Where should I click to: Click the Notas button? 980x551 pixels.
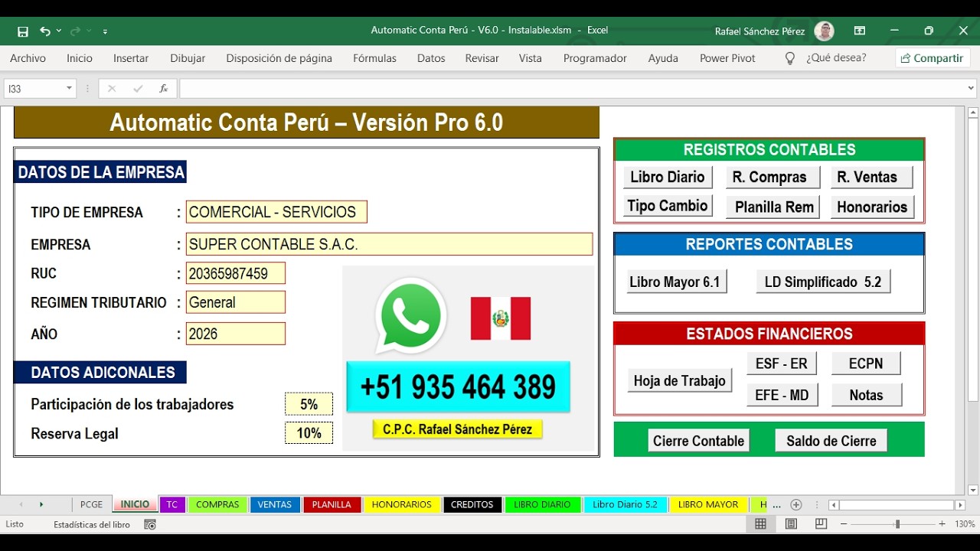[x=866, y=395]
